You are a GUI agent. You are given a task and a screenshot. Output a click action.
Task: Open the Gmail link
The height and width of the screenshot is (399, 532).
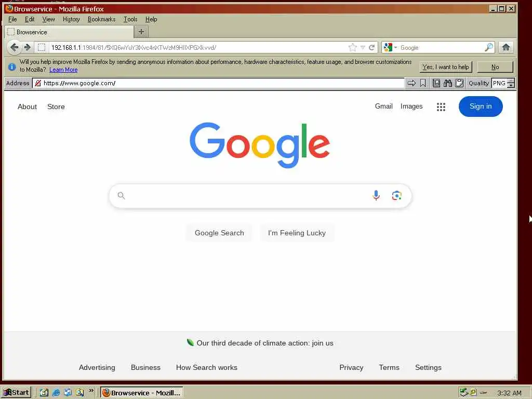point(384,106)
